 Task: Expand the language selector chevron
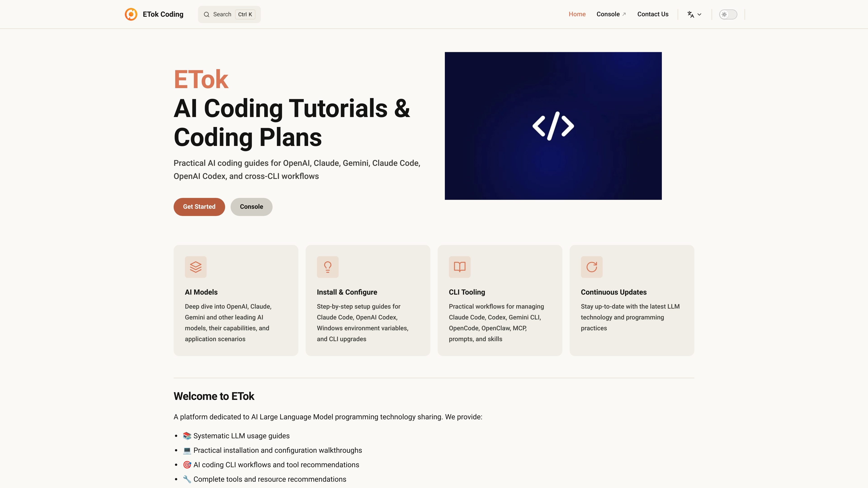click(699, 14)
